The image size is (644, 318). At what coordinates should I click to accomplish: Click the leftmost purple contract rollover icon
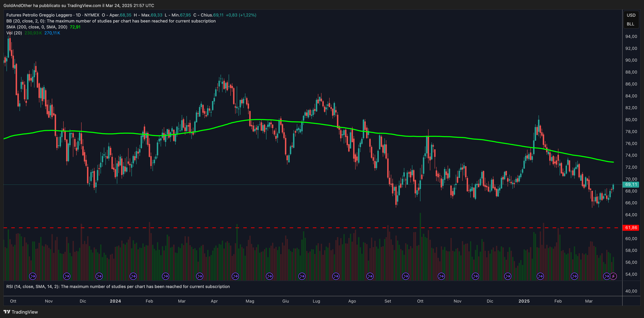point(33,276)
